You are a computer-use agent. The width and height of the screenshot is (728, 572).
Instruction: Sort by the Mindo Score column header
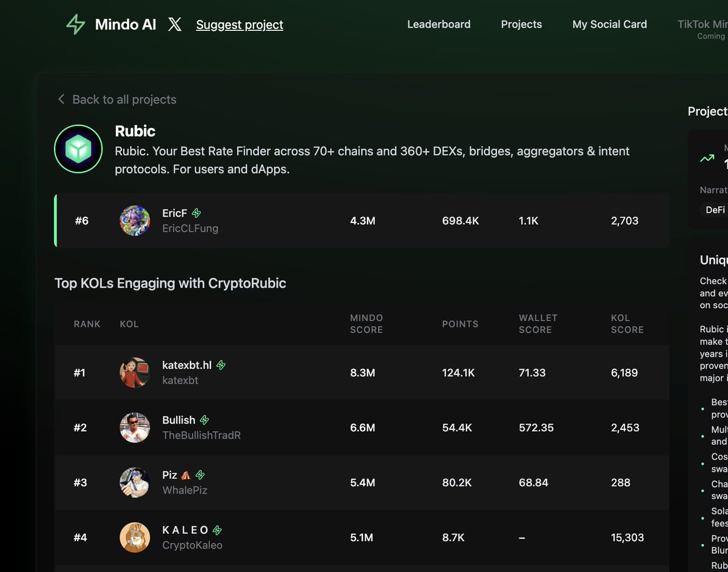pos(366,324)
